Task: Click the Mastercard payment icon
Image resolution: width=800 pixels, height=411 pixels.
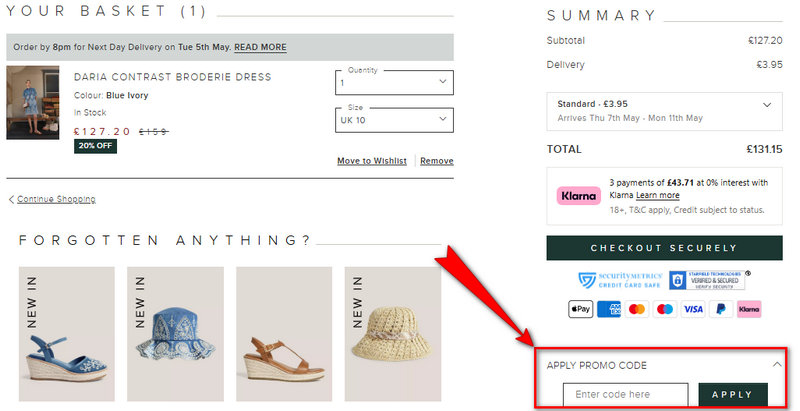Action: coord(637,309)
